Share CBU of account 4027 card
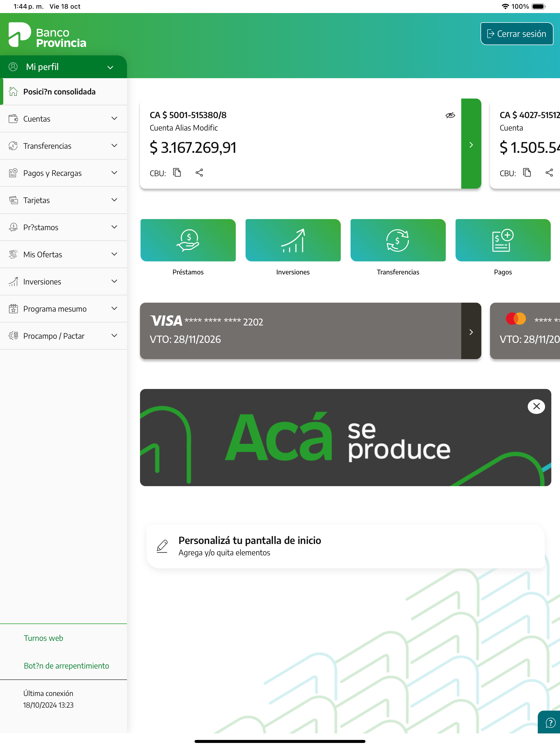Image resolution: width=560 pixels, height=747 pixels. [549, 173]
